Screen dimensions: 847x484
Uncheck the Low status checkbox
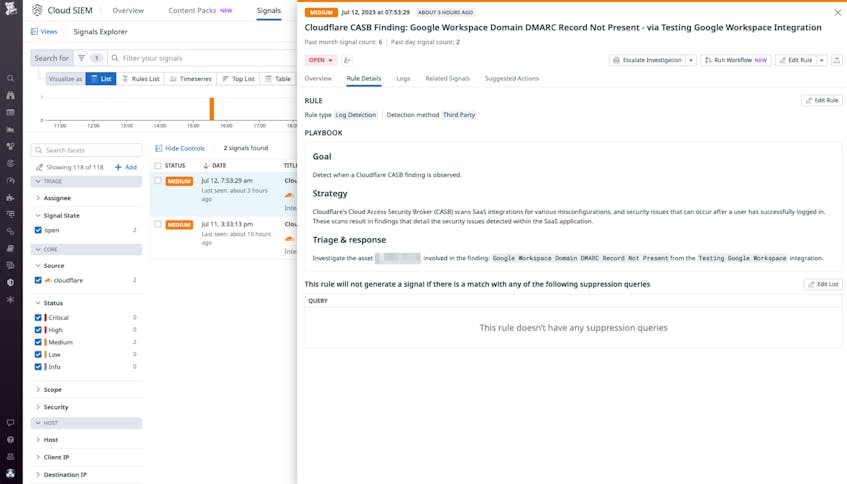point(38,354)
